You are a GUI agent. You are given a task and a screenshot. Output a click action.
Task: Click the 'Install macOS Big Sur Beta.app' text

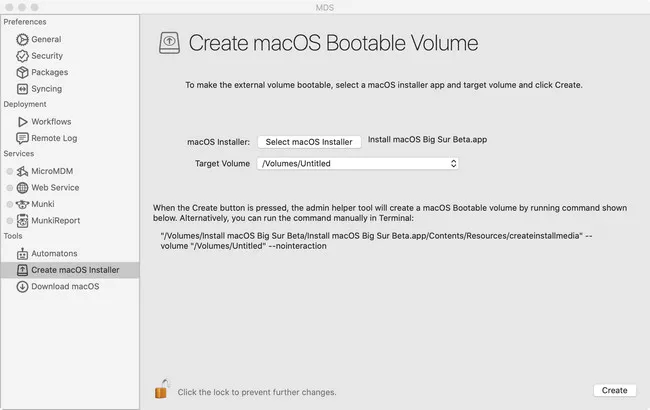click(x=427, y=140)
